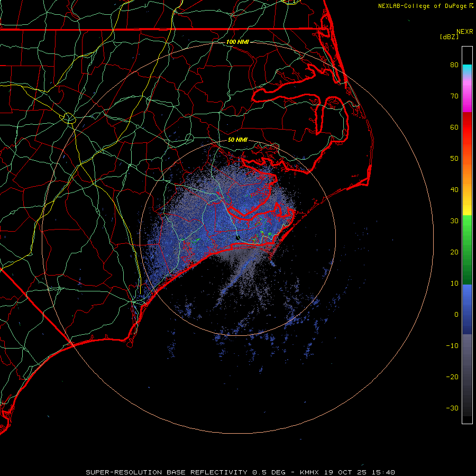Click the 70 value on dBZ scale
This screenshot has width=476, height=476.
454,96
